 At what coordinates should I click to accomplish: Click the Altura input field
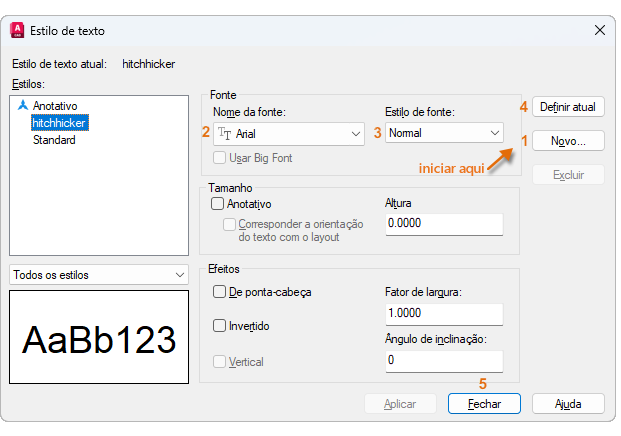[x=443, y=224]
